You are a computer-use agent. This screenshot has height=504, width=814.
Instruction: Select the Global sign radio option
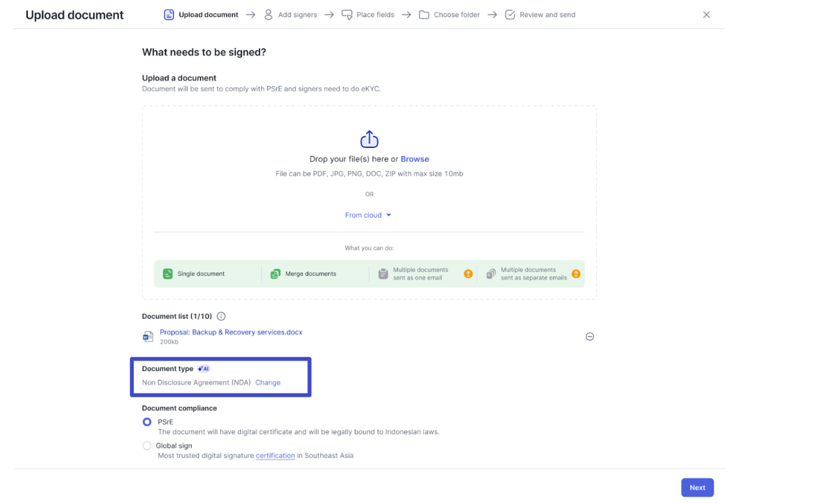[147, 446]
